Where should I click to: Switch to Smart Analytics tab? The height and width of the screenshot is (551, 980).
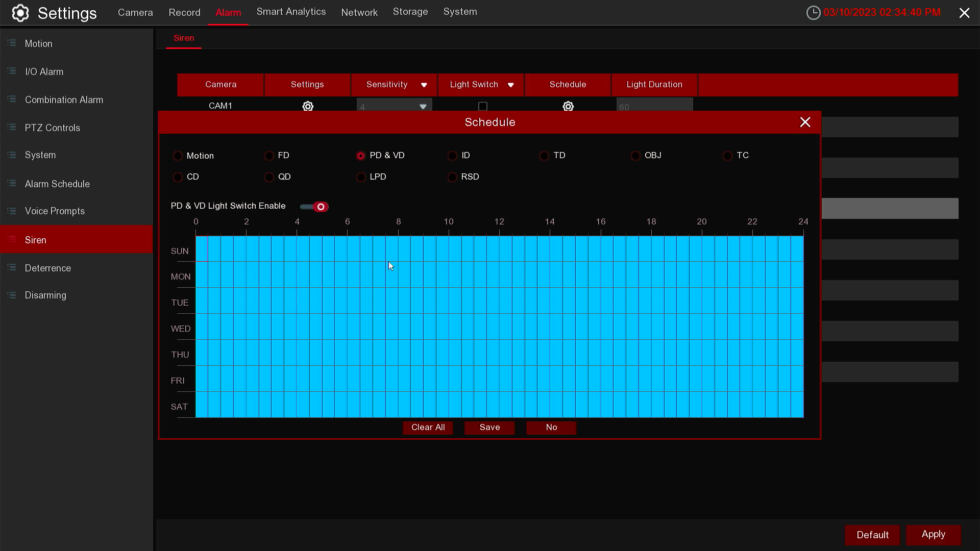(291, 12)
